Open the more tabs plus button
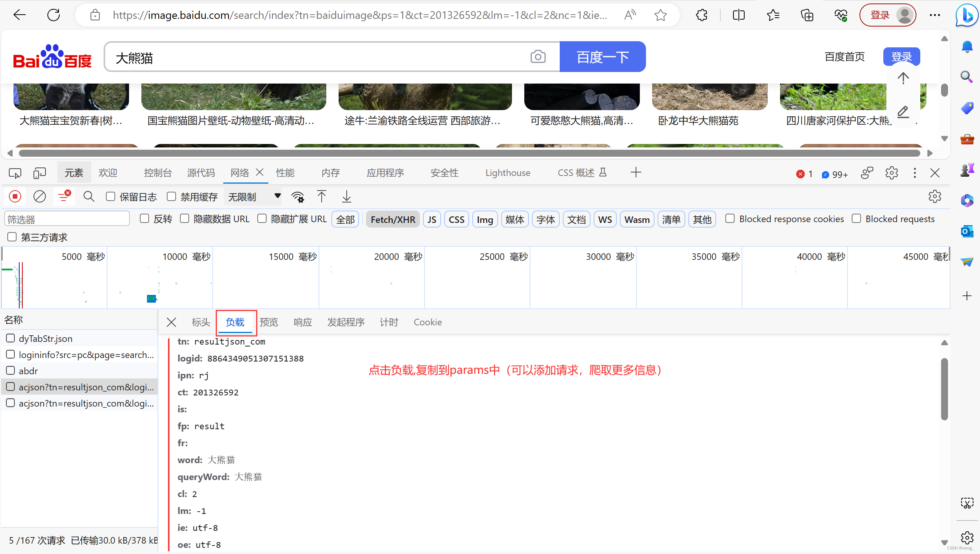Viewport: 980px width, 554px height. click(x=636, y=172)
